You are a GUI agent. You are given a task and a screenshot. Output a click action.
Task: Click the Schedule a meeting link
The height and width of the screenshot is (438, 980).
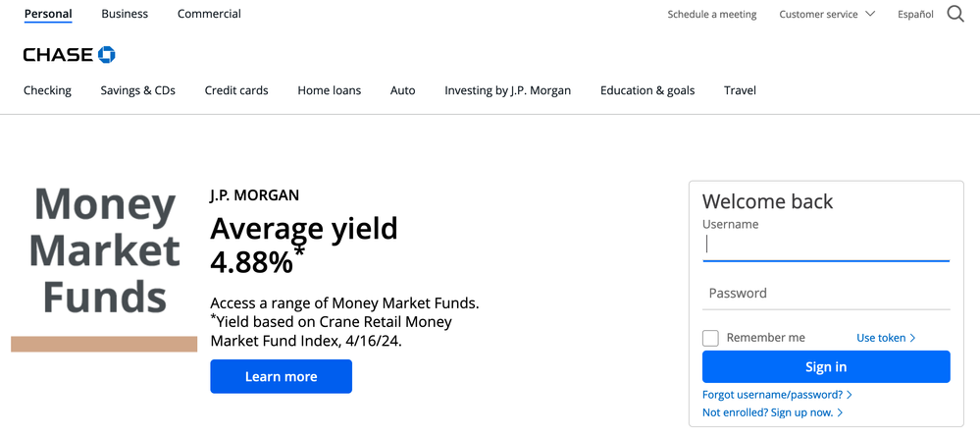pyautogui.click(x=711, y=15)
